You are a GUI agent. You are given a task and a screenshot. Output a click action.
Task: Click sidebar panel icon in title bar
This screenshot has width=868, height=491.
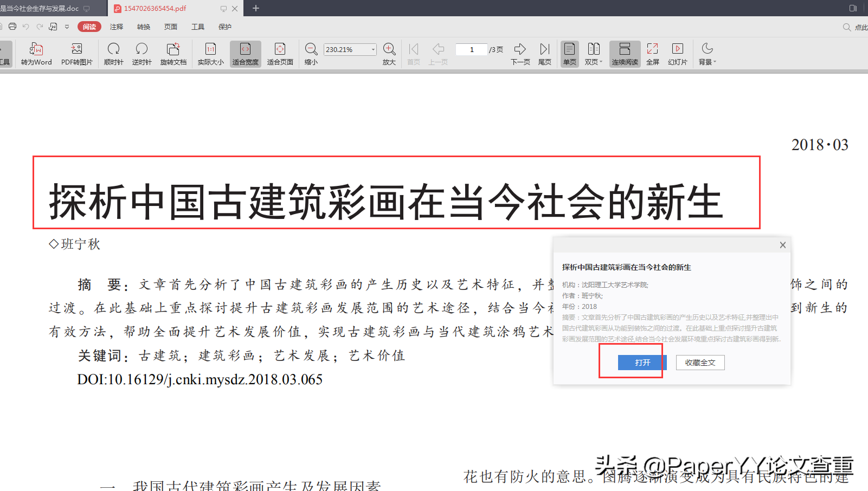click(853, 8)
